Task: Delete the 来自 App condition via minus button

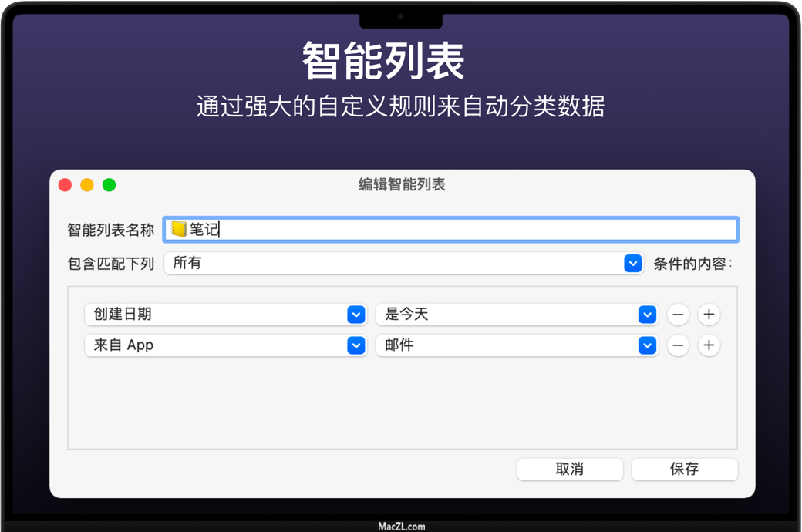Action: [x=678, y=345]
